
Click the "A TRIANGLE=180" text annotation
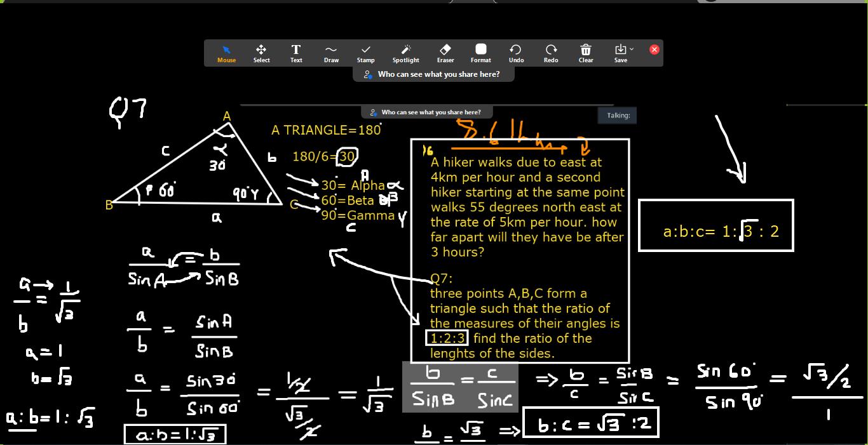pos(325,130)
